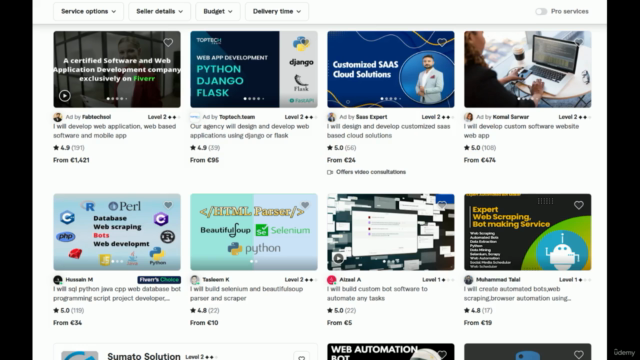Visit seller Muhammad Talal's profile name

click(498, 280)
